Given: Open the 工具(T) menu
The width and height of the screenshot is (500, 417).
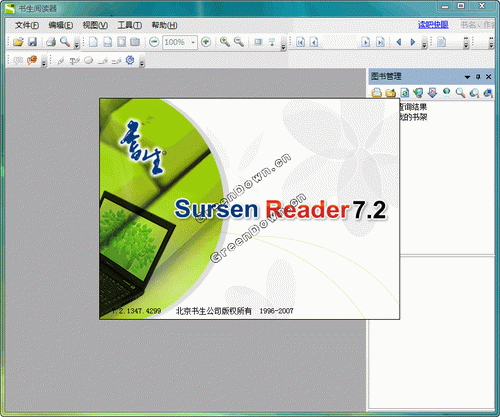Looking at the screenshot, I should (130, 25).
